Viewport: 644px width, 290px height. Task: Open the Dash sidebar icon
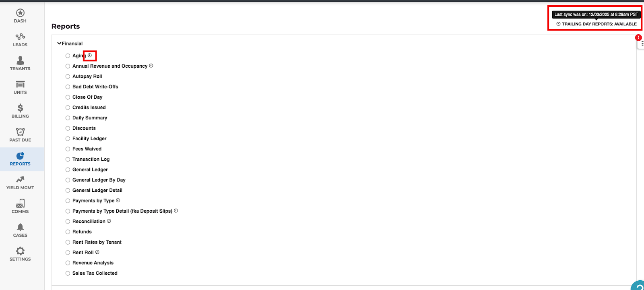(x=20, y=13)
